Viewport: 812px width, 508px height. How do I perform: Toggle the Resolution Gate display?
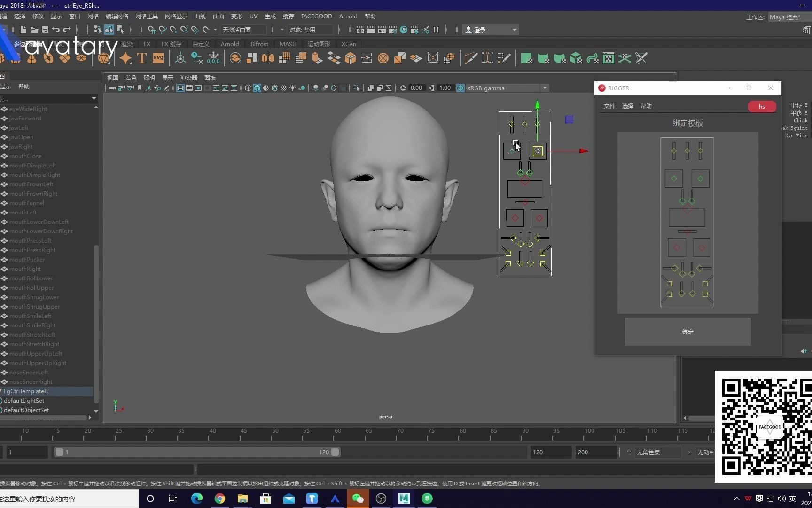point(198,88)
